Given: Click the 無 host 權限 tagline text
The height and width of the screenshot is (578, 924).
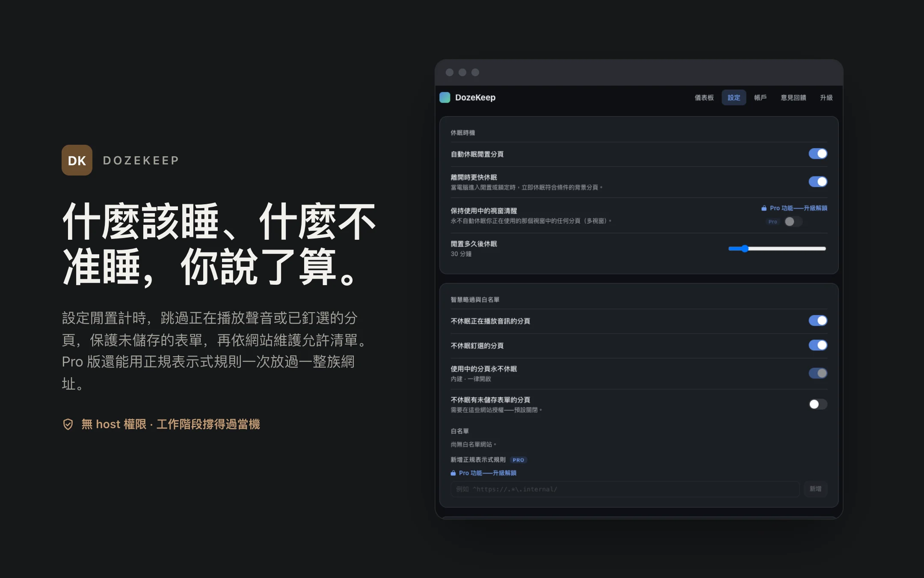Looking at the screenshot, I should point(171,424).
